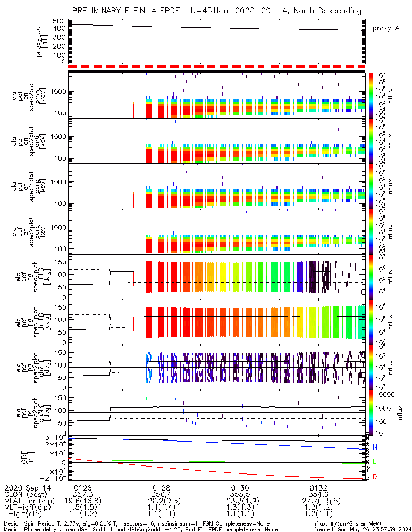The height and width of the screenshot is (532, 412).
Task: Click the 0126 time tick label
Action: [x=82, y=488]
